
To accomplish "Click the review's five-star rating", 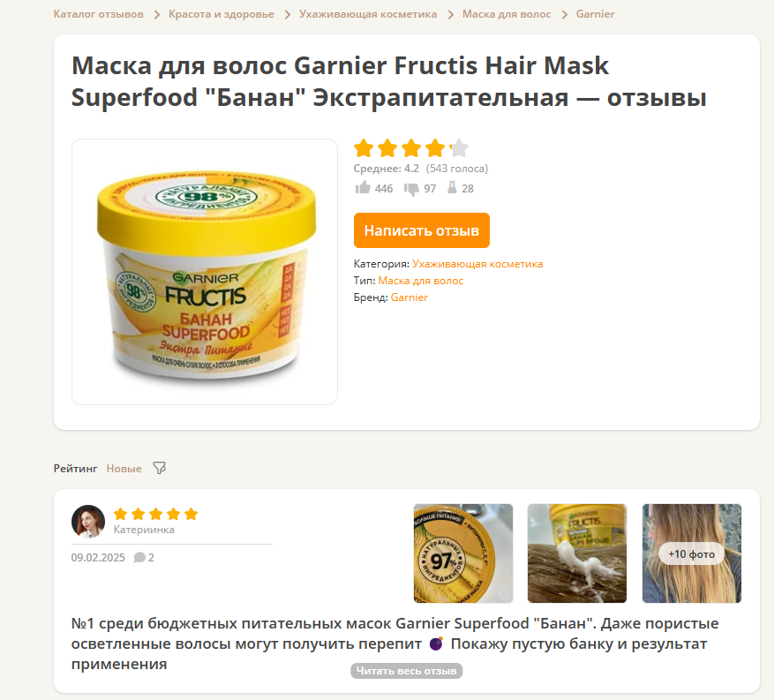I will coord(155,514).
